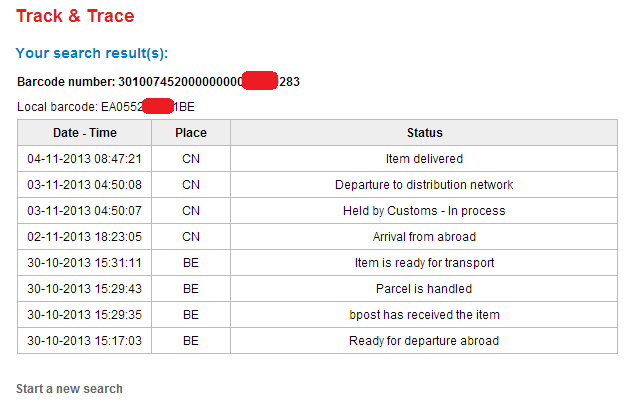Click the 30-10-2013 15:31:11 timestamp cell
The width and height of the screenshot is (639, 406).
[x=85, y=262]
